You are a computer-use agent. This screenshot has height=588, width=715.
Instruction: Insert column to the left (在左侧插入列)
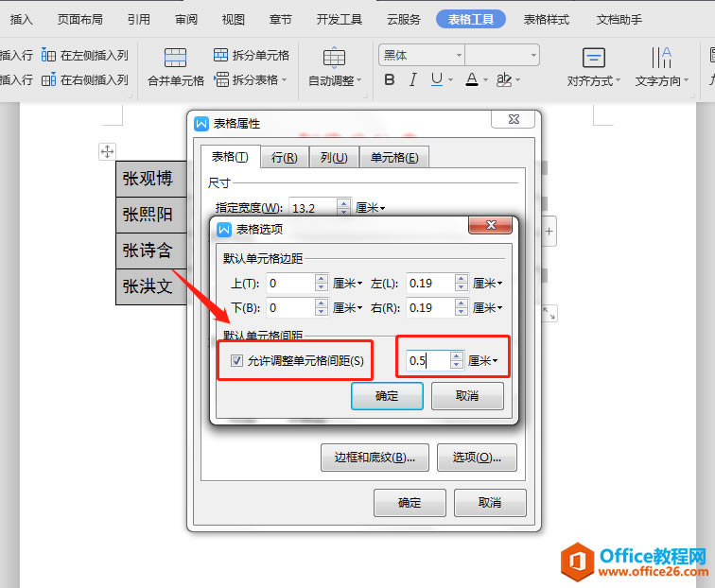click(x=85, y=55)
